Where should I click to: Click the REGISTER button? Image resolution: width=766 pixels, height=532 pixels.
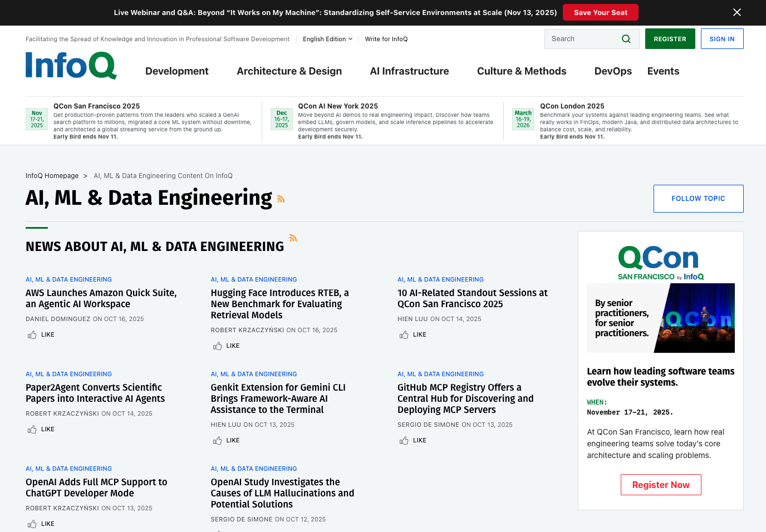tap(670, 39)
